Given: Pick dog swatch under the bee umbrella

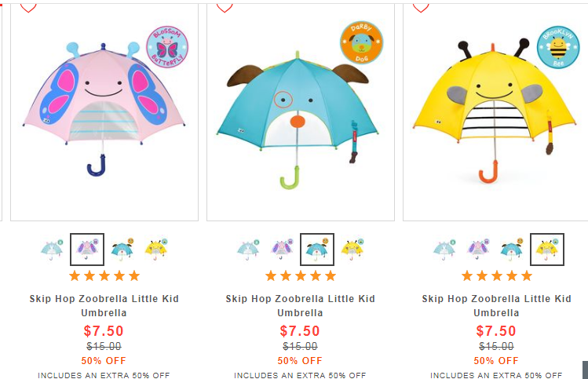Looking at the screenshot, I should (x=512, y=250).
